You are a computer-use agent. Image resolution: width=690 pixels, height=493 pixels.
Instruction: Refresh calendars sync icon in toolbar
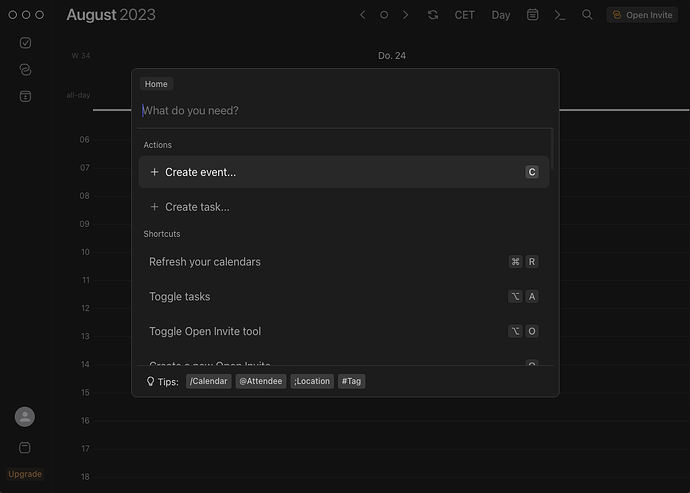point(433,15)
